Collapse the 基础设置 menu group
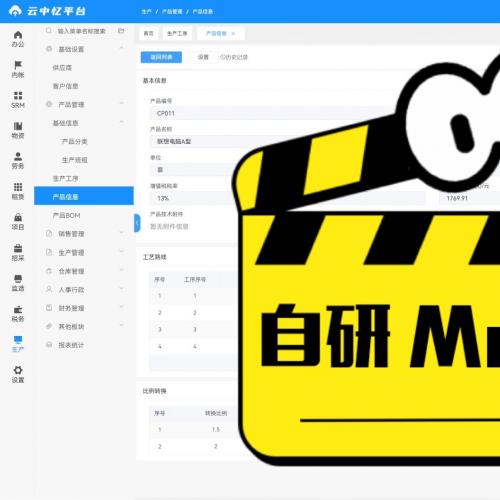500x500 pixels. pyautogui.click(x=121, y=49)
